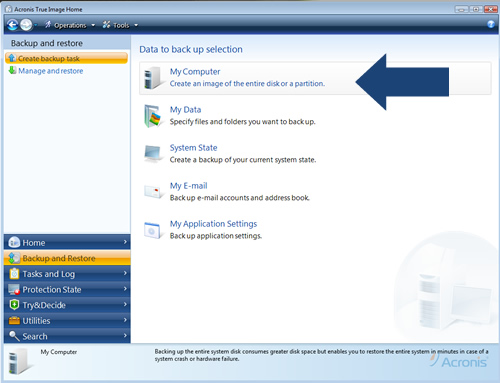Select Create backup task

(x=66, y=58)
